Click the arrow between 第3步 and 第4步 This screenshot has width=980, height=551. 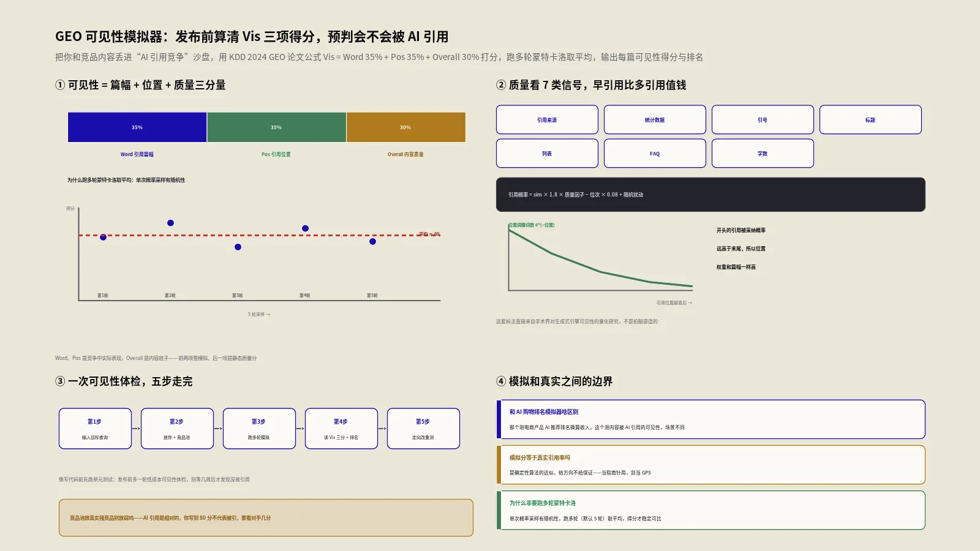(301, 429)
